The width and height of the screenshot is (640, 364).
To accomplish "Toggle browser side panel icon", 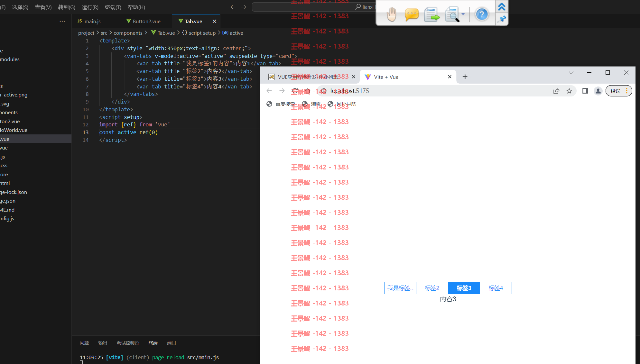I will click(x=585, y=91).
